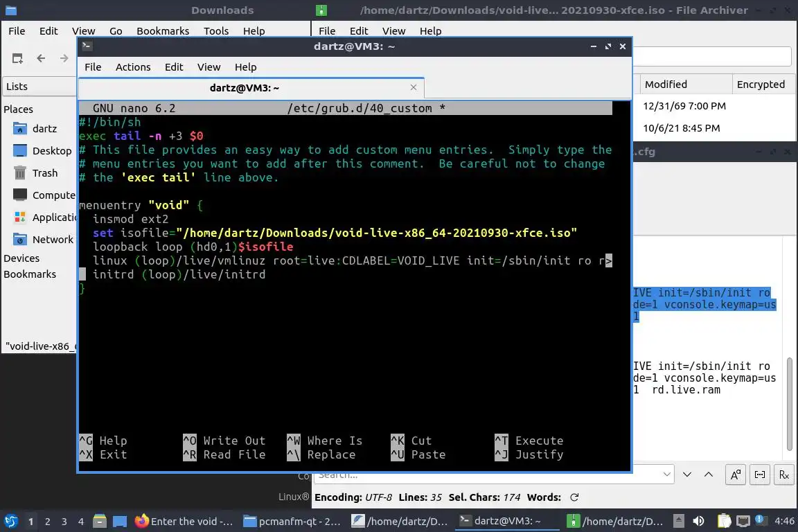798x532 pixels.
Task: Open the application menu on the taskbar
Action: pyautogui.click(x=11, y=522)
